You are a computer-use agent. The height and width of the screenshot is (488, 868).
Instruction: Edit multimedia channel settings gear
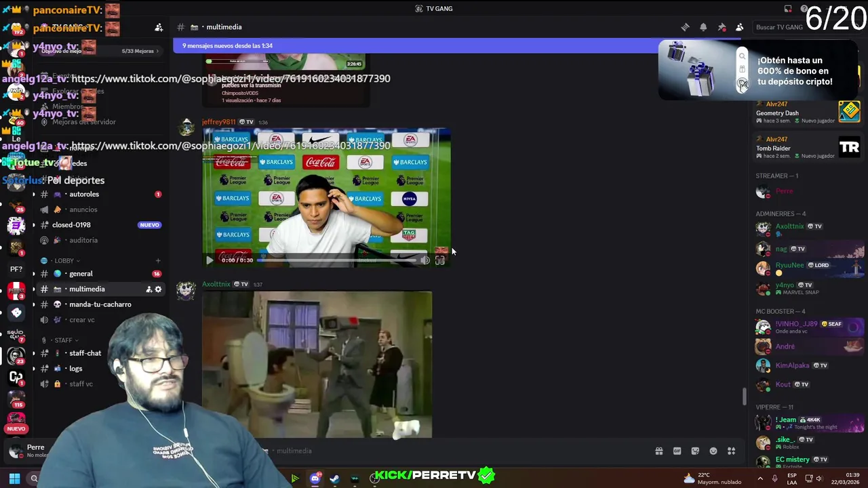coord(159,289)
